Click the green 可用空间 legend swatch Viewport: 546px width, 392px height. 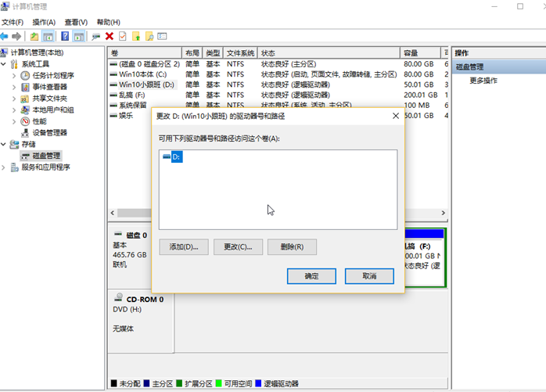click(219, 384)
